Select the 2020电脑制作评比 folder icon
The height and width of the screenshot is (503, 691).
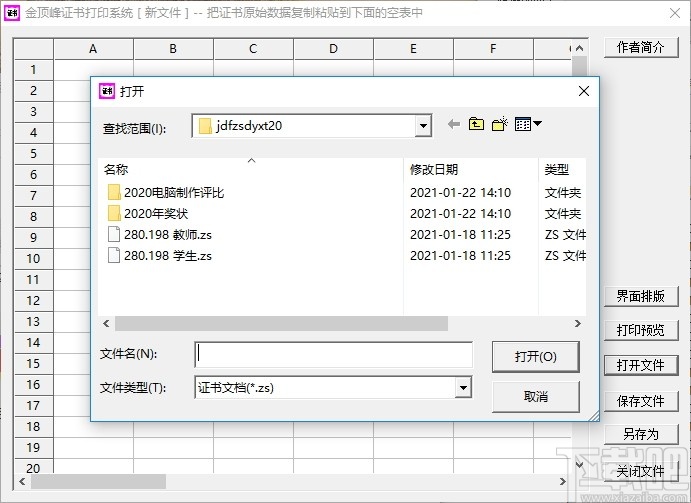tap(114, 192)
